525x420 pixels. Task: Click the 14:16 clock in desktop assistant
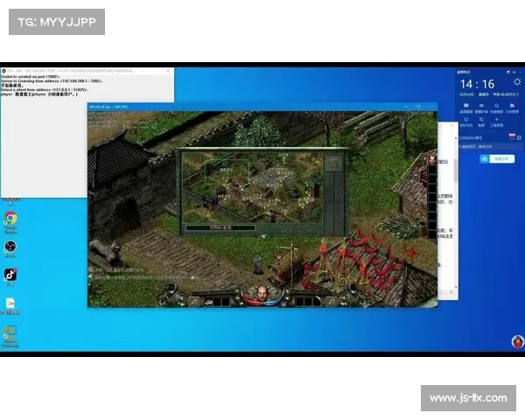pos(477,84)
